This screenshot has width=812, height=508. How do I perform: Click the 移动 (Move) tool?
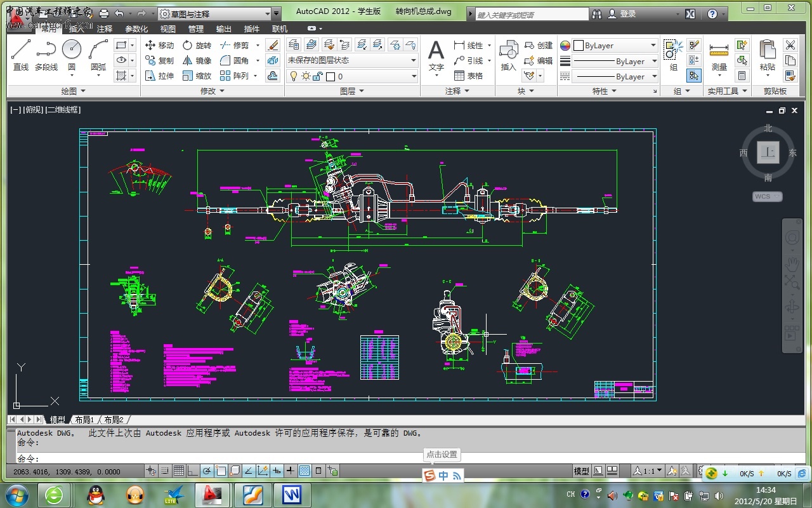[x=159, y=45]
